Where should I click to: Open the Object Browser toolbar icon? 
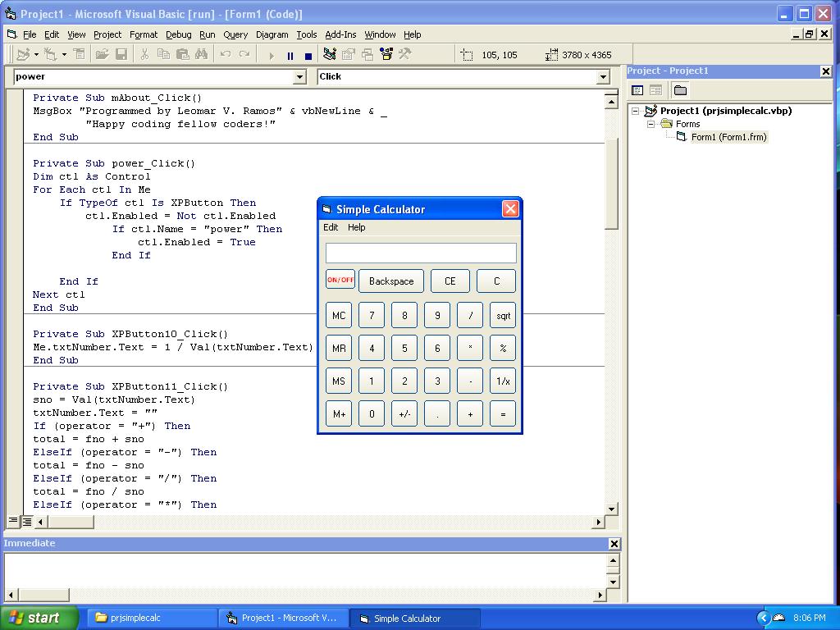pyautogui.click(x=386, y=54)
